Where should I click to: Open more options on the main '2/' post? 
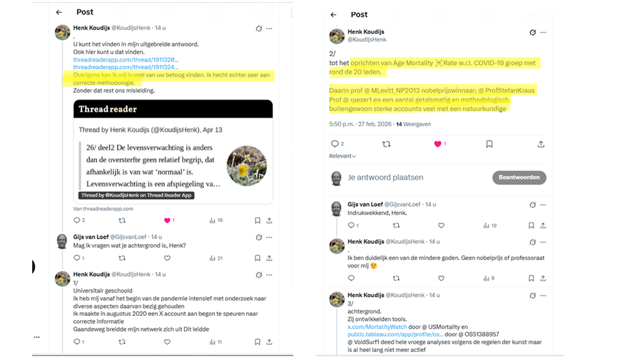coord(543,32)
